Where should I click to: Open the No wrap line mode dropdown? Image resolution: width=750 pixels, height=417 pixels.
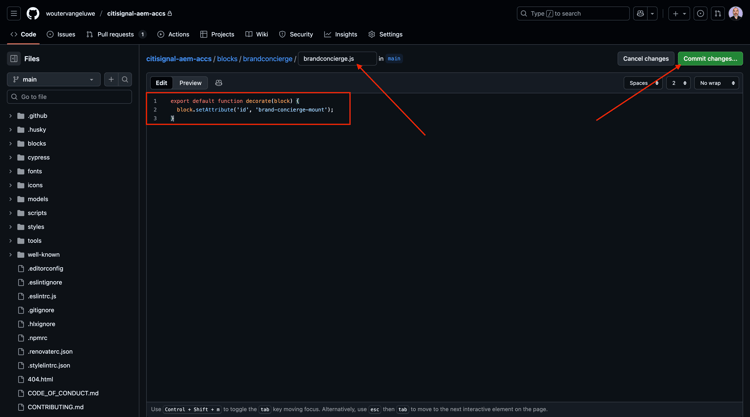(717, 83)
